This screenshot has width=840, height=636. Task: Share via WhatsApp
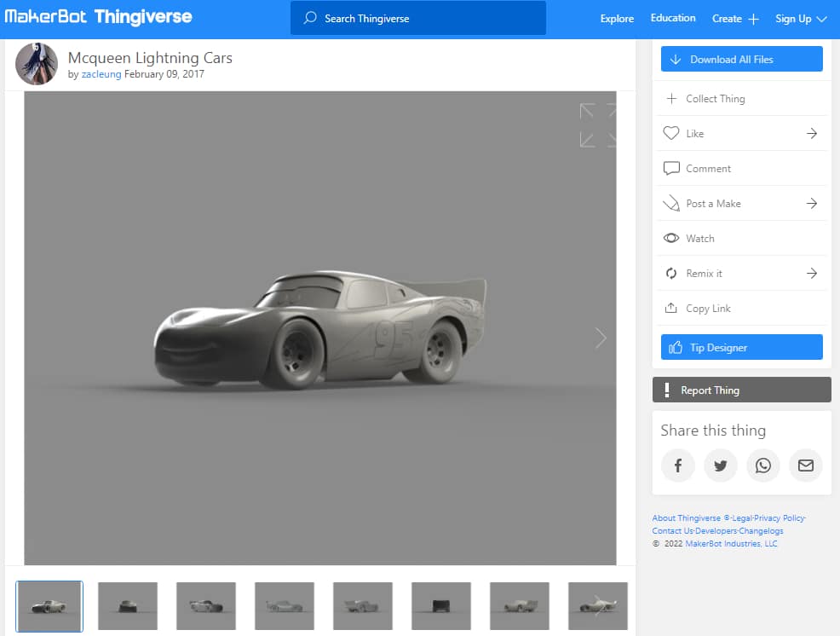[x=762, y=465]
